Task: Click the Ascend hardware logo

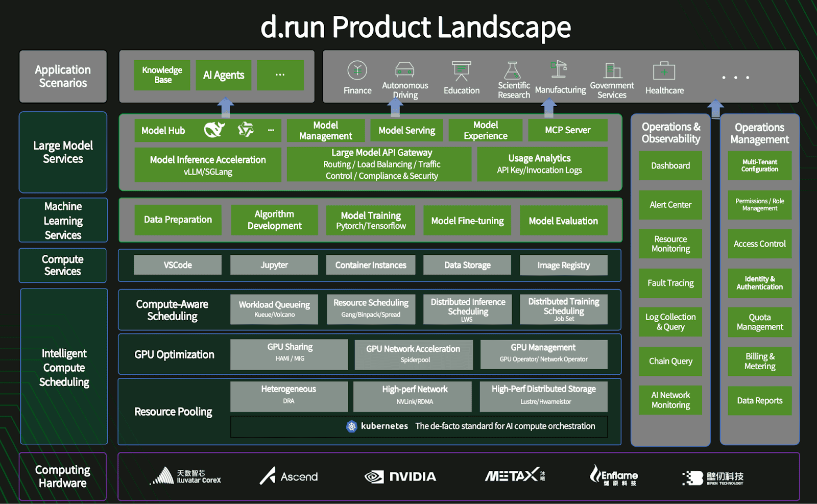Action: (289, 476)
